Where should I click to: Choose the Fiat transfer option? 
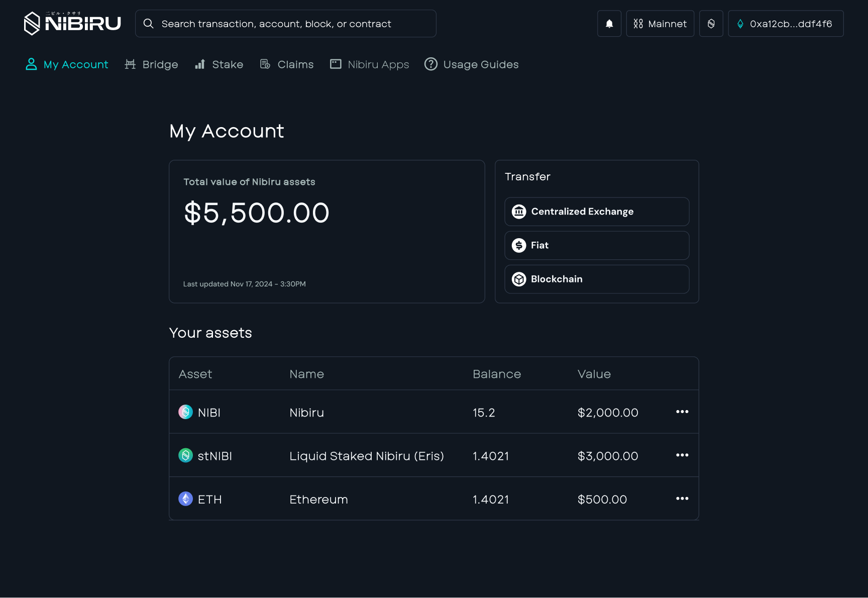(596, 245)
